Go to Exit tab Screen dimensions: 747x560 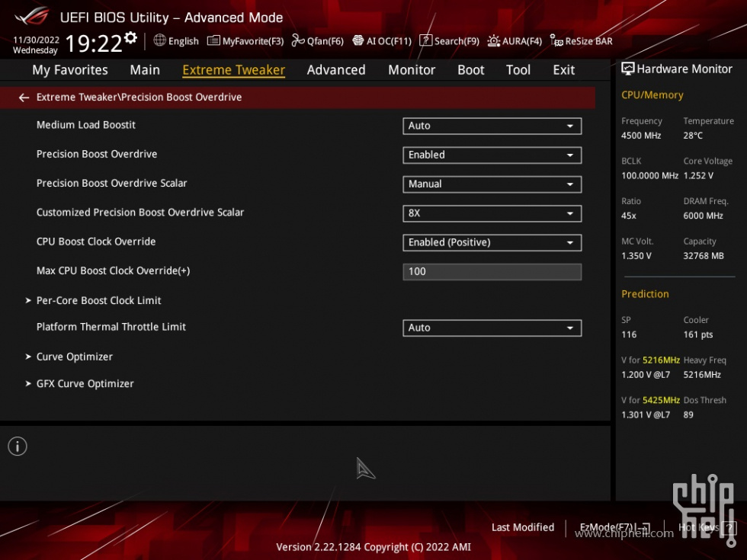click(563, 70)
